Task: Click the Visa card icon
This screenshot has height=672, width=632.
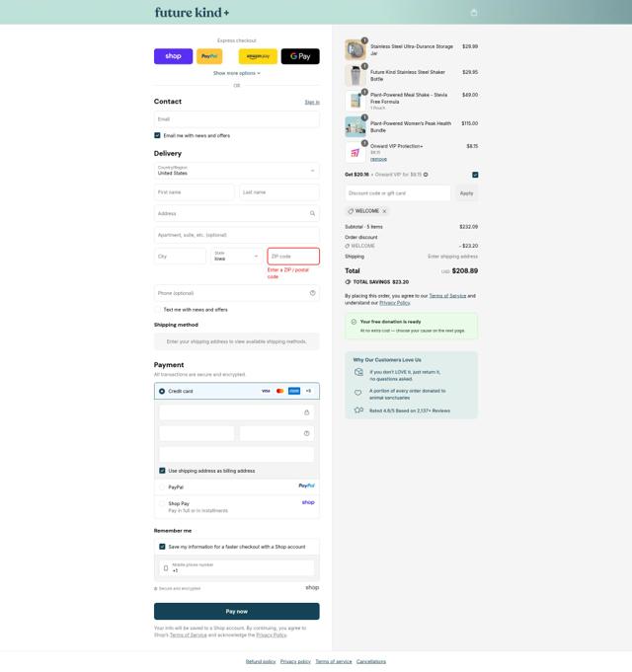Action: point(266,391)
